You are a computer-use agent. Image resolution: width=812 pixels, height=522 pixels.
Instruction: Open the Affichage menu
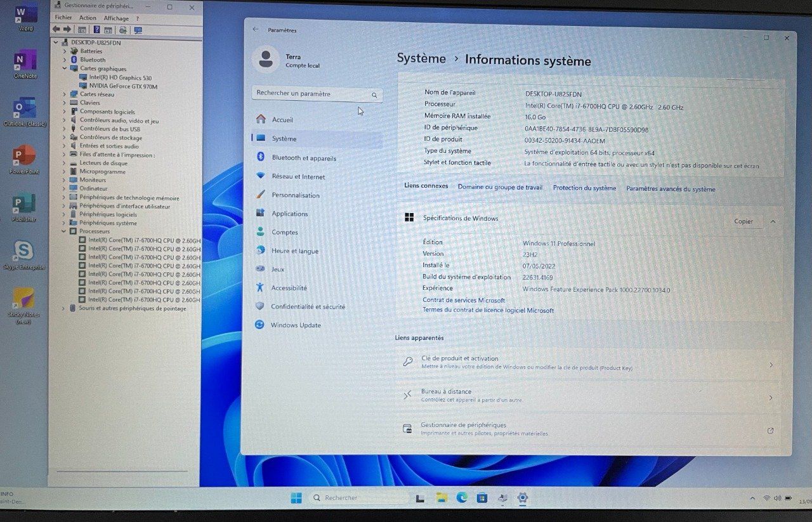pyautogui.click(x=116, y=18)
